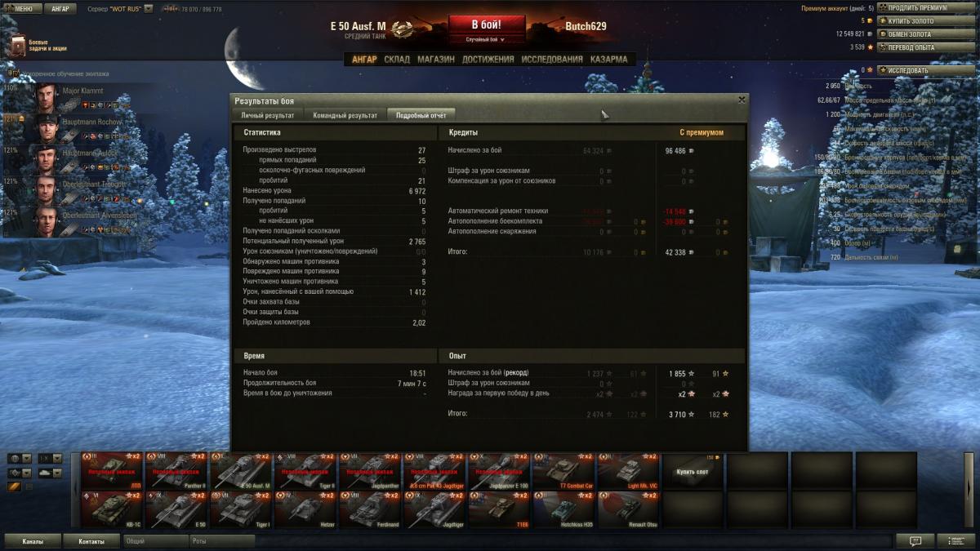
Task: Open the notifications list icon
Action: [x=955, y=541]
